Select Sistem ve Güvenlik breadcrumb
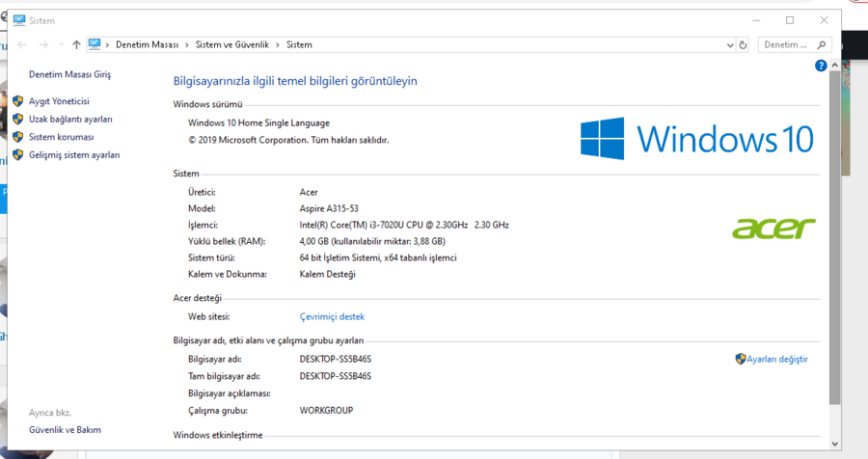Screen dimensions: 868x459 pyautogui.click(x=231, y=45)
